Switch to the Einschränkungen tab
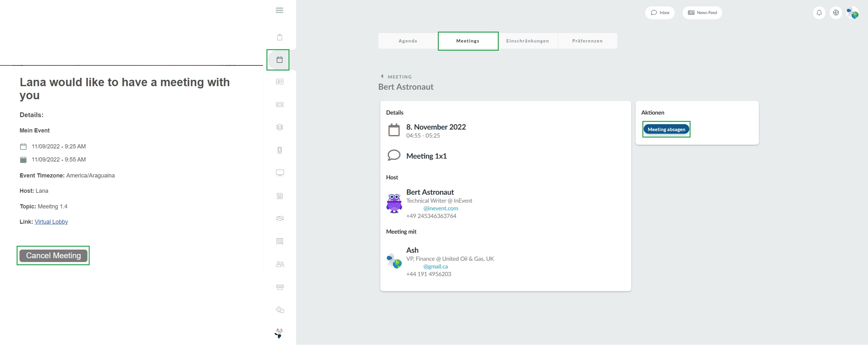868x345 pixels. [x=528, y=41]
